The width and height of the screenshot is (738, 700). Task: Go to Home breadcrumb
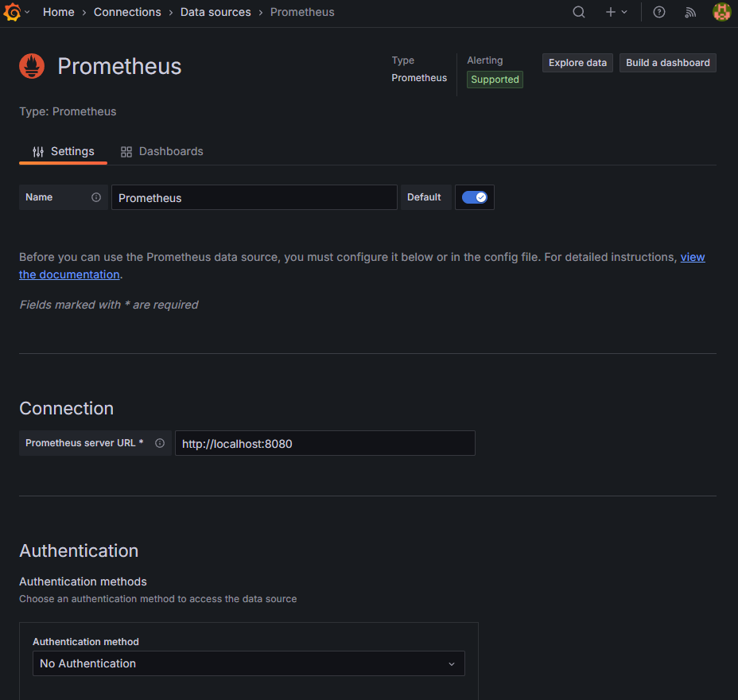pyautogui.click(x=58, y=12)
